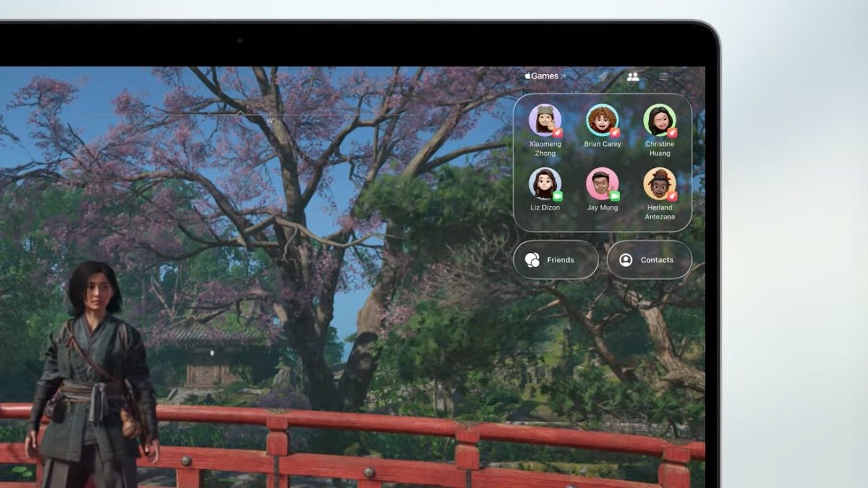This screenshot has height=488, width=868.
Task: Click the name text "Christine Huang"
Action: click(x=660, y=149)
